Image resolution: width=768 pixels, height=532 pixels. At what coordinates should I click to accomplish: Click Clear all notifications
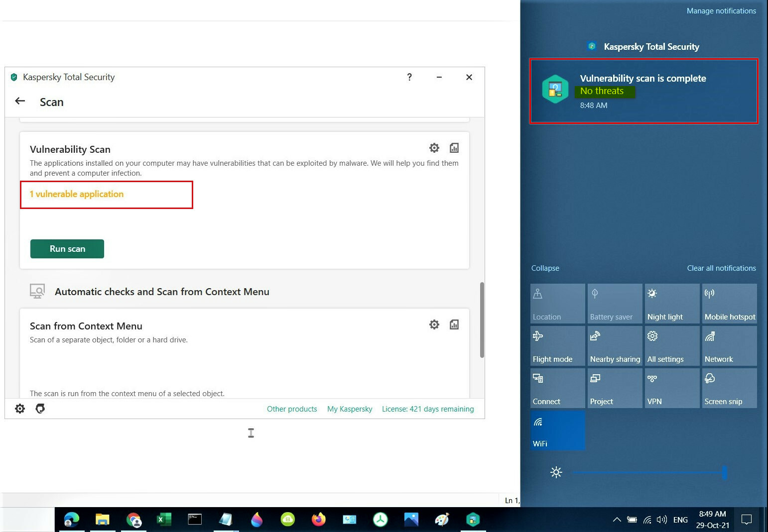[x=721, y=268]
